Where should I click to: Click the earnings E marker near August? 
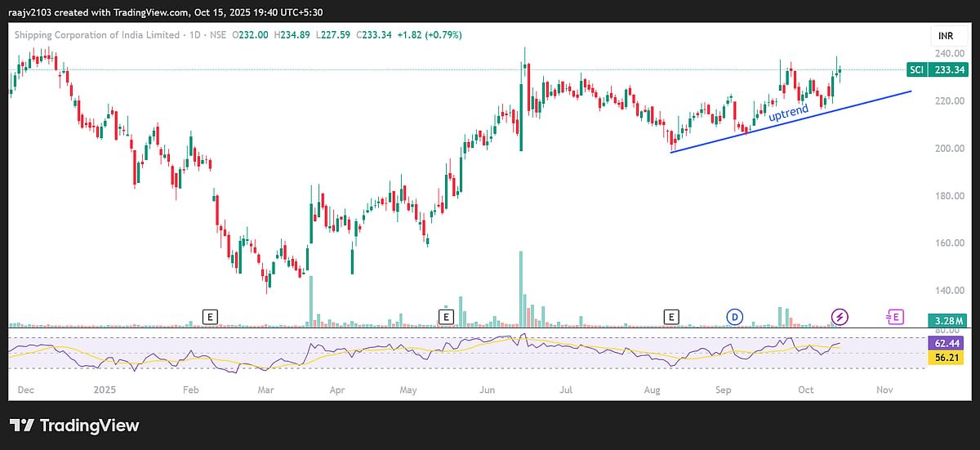pos(671,316)
